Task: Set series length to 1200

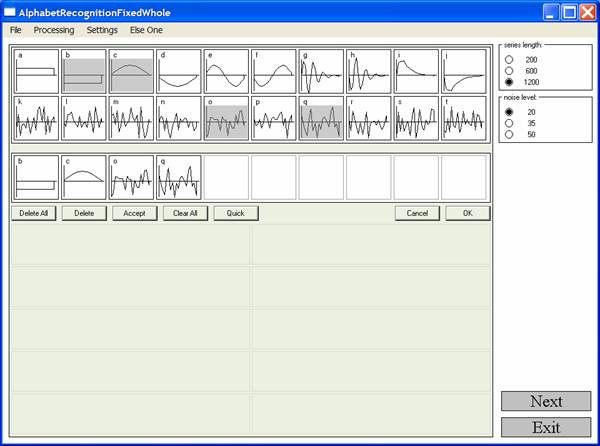Action: (509, 82)
